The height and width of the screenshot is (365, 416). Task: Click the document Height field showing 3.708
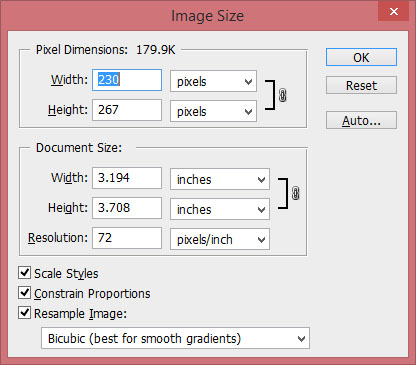click(127, 208)
